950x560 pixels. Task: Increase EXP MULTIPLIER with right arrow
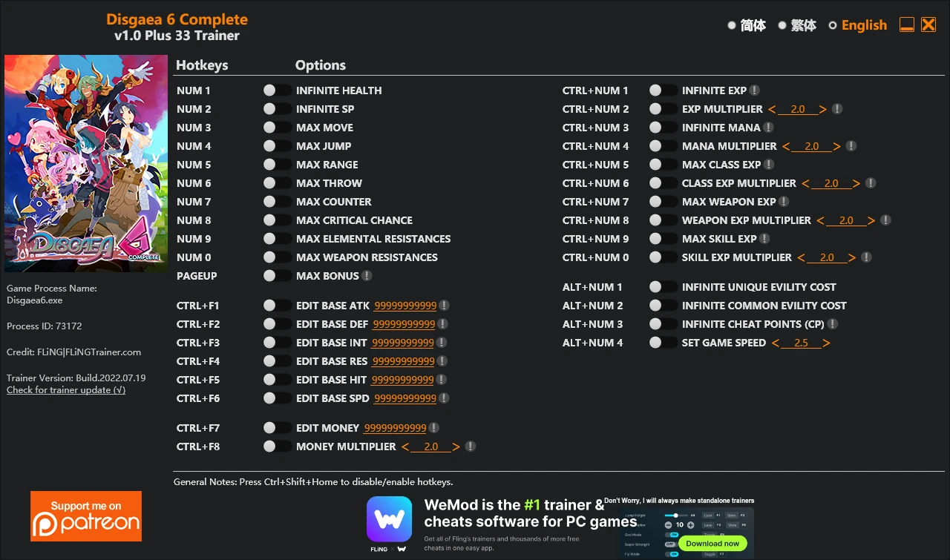[x=822, y=109]
